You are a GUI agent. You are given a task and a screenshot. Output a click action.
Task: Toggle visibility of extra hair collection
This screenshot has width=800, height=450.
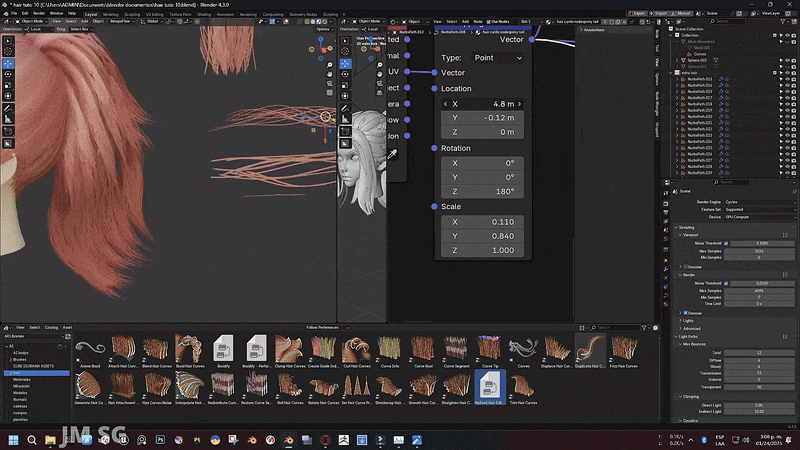(787, 73)
